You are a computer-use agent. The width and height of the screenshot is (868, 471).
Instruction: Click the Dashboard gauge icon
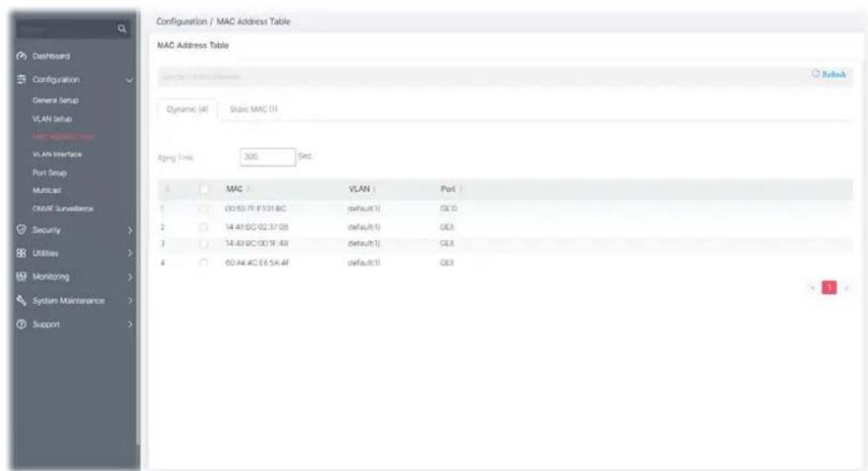pos(22,56)
